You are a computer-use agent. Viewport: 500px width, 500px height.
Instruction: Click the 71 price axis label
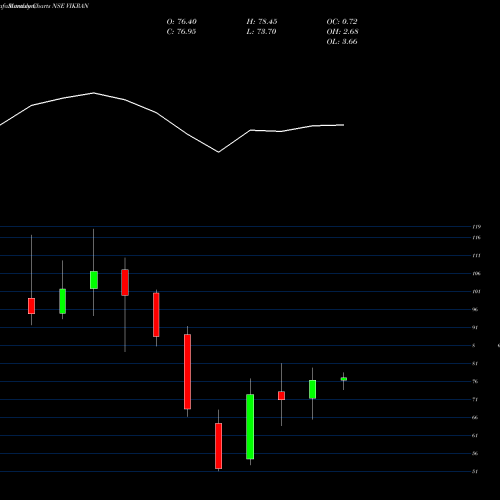click(475, 400)
